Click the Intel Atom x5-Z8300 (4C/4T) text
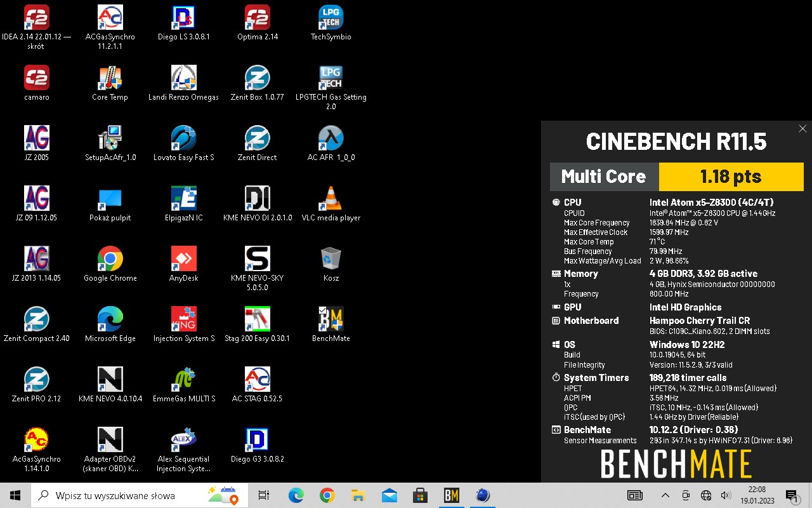 (x=711, y=203)
